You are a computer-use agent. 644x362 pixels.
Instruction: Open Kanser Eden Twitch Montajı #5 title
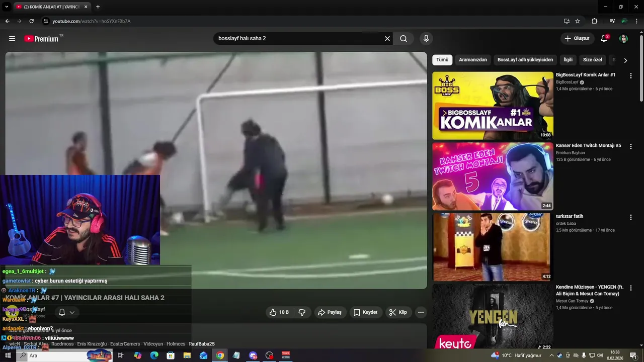pyautogui.click(x=589, y=146)
